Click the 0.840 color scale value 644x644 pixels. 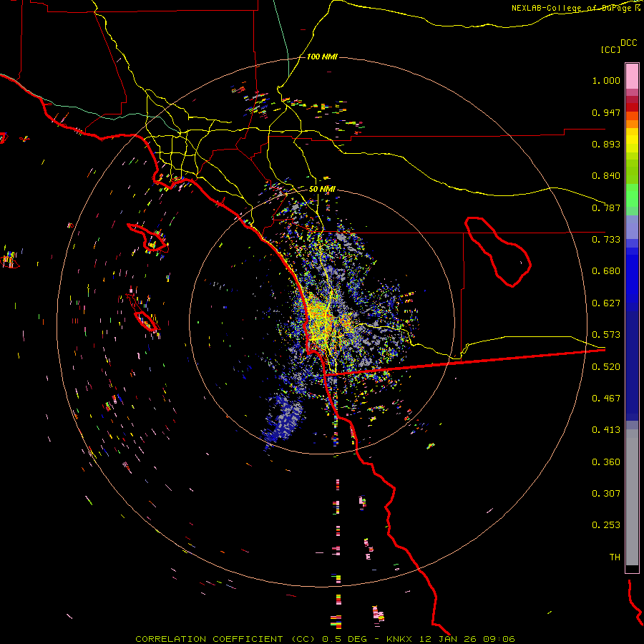pos(606,176)
